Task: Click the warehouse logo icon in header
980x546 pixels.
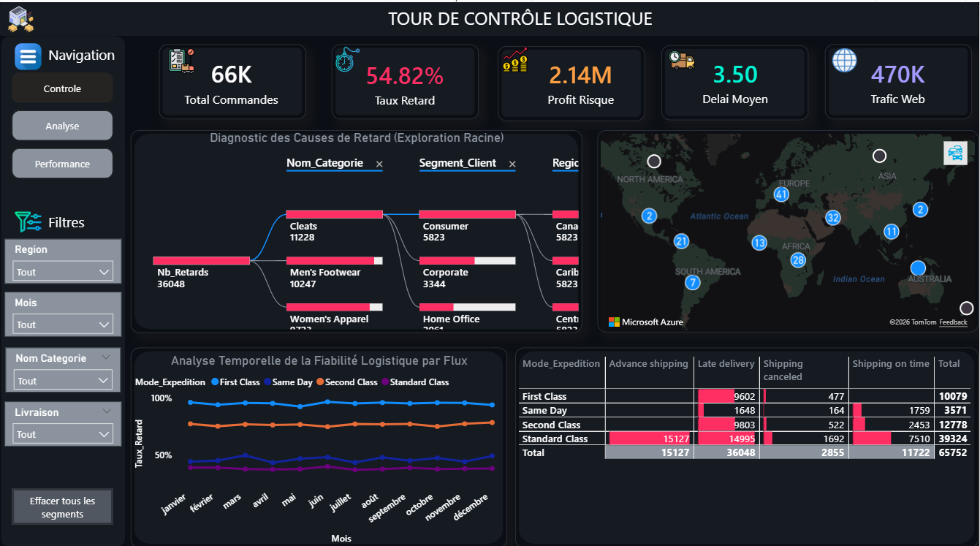Action: 20,19
